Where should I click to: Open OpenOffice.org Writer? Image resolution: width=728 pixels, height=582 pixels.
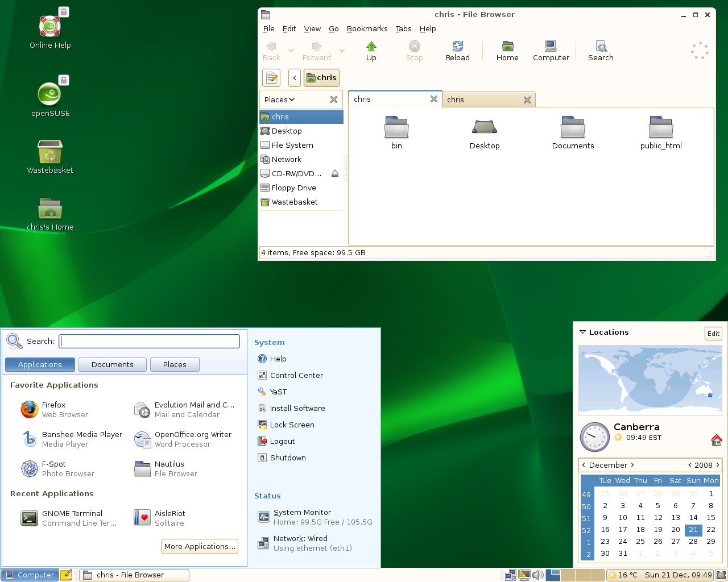pos(184,439)
